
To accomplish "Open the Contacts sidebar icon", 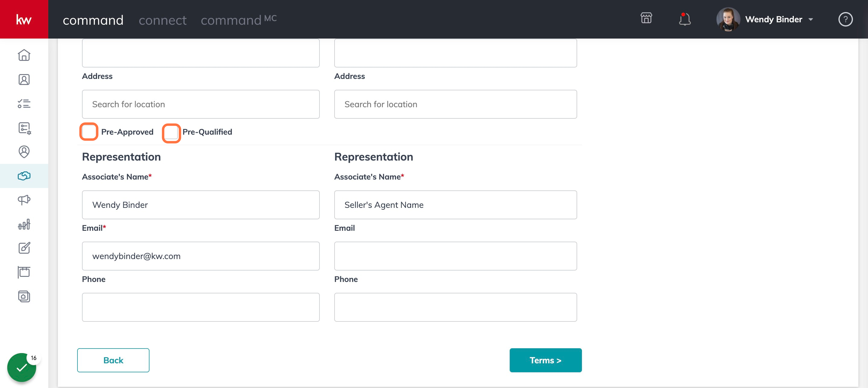I will (x=24, y=80).
